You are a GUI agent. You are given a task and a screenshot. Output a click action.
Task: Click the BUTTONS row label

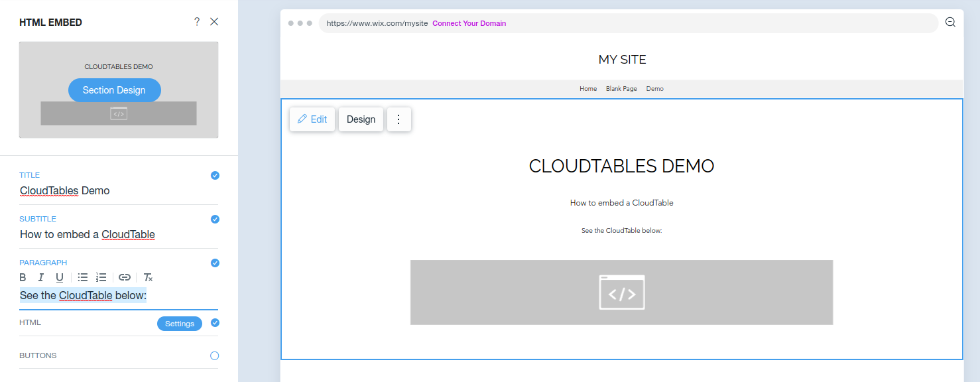[x=38, y=356]
